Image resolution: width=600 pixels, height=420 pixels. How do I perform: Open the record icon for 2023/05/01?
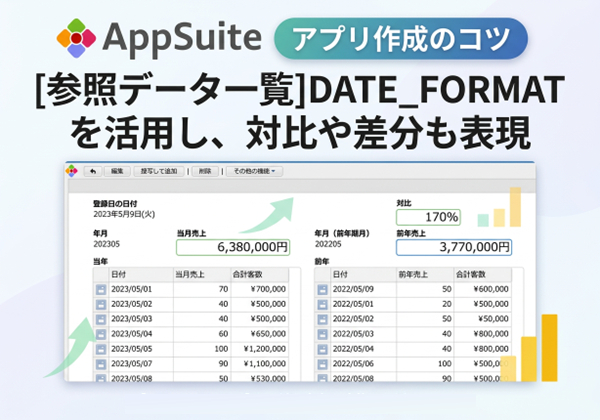click(x=101, y=290)
